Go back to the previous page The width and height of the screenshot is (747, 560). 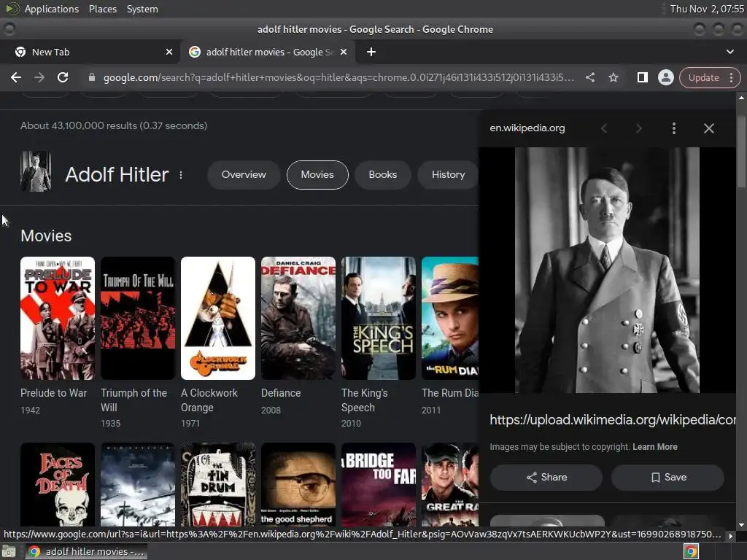pos(16,77)
